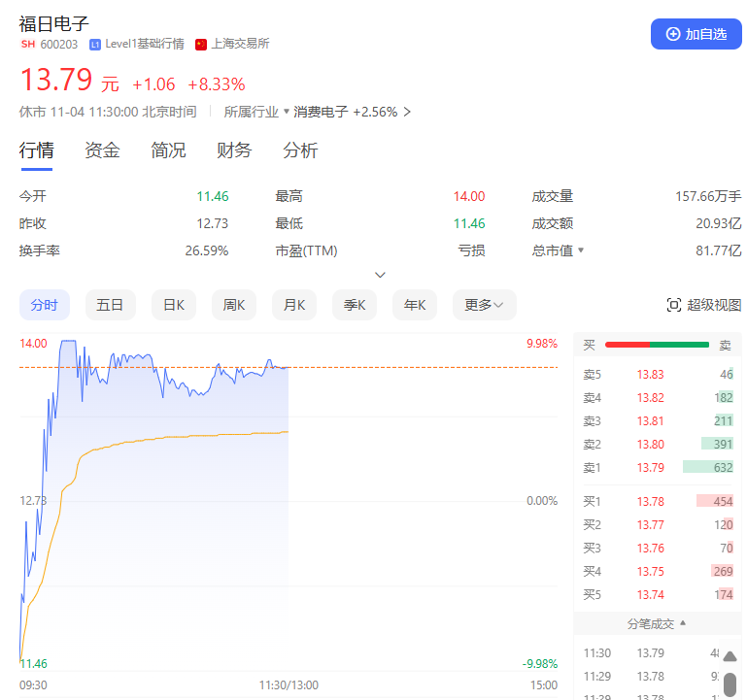The height and width of the screenshot is (700, 747).
Task: Click the 加自选 add-to-watchlist button
Action: click(696, 34)
